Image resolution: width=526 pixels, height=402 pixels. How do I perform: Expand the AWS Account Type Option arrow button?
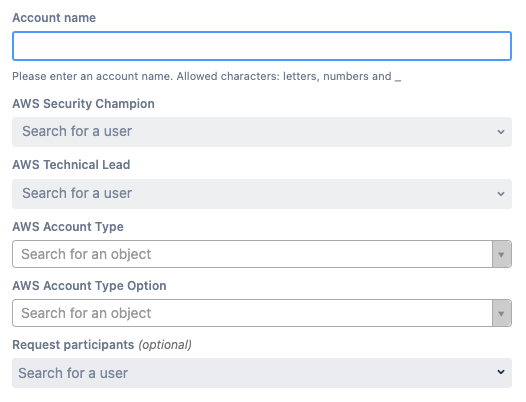502,313
